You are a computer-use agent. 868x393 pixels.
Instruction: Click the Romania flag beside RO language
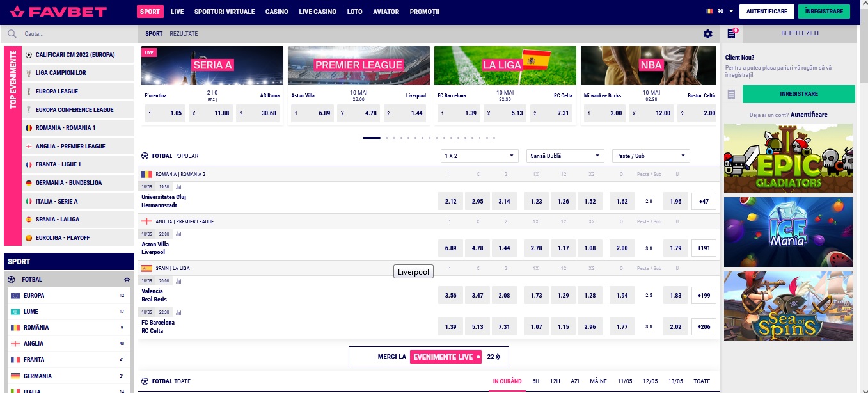[x=709, y=11]
